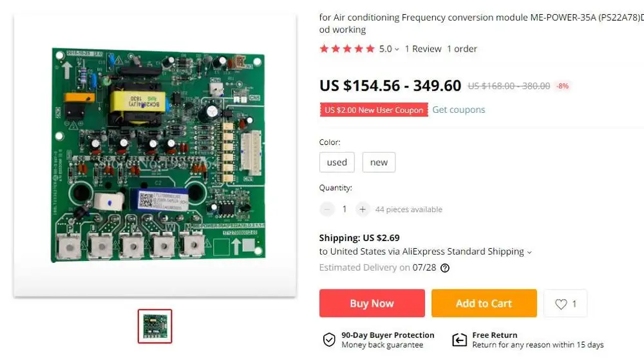Click the 90-Day Buyer Protection text
Viewport: 644px width, 359px height.
(388, 335)
